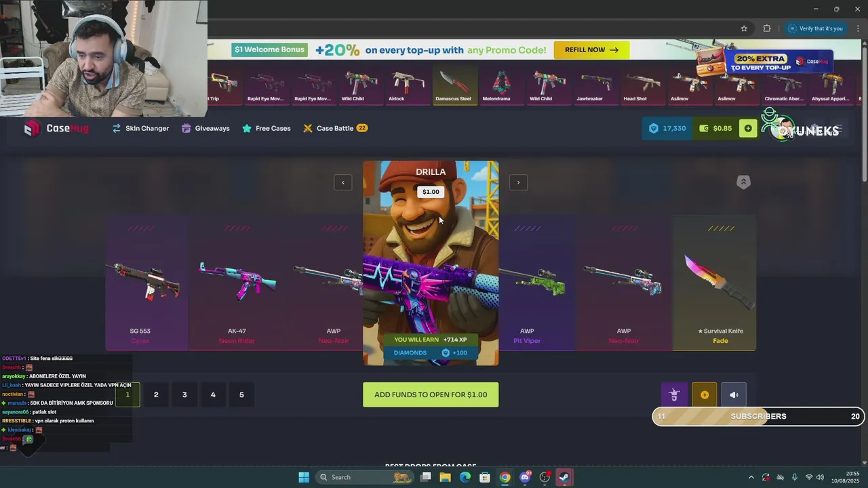868x488 pixels.
Task: Open the Wi-Fi network tray icon
Action: click(x=808, y=477)
